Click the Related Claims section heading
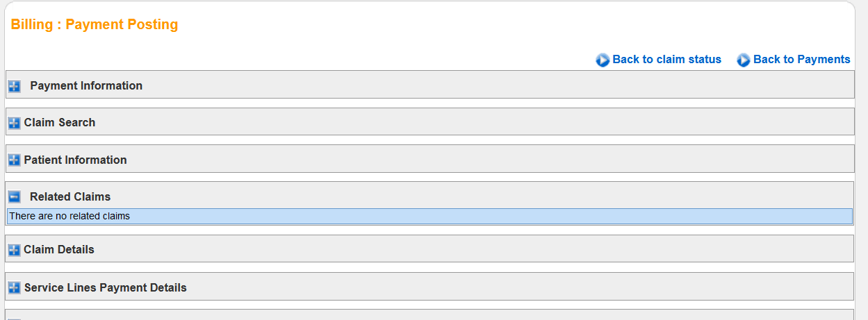 (70, 197)
